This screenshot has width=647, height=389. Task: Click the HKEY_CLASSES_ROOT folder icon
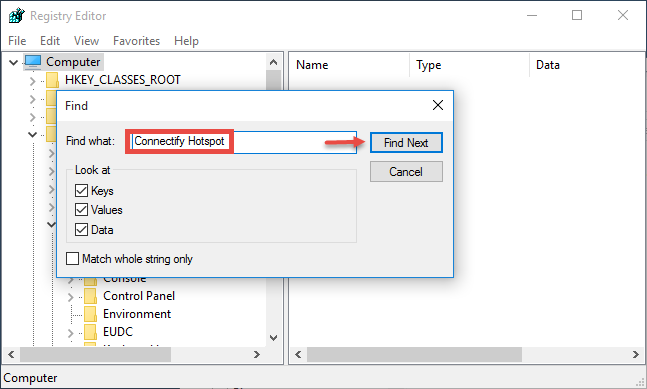(x=52, y=80)
